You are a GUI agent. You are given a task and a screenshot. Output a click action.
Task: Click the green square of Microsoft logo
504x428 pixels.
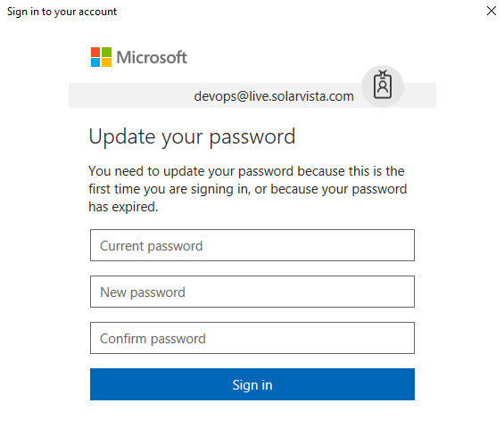point(107,52)
